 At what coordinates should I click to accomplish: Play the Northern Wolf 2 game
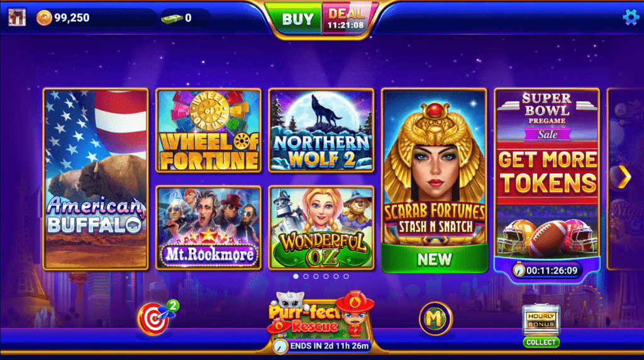coord(321,131)
